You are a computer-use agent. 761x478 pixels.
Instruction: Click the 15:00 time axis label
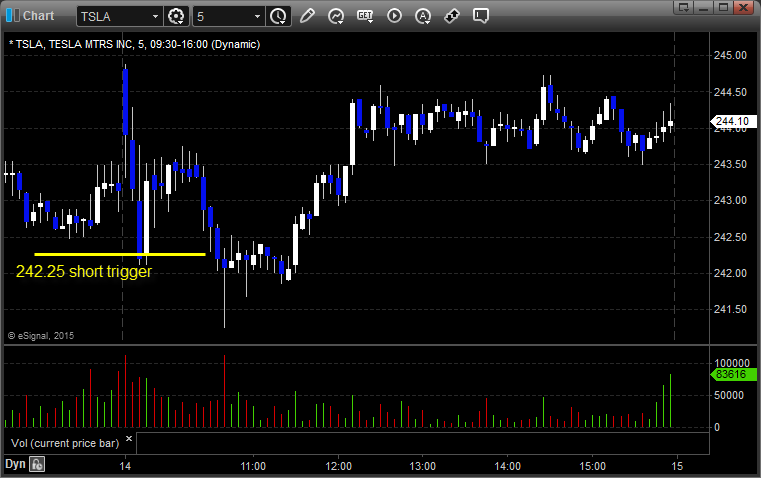592,466
